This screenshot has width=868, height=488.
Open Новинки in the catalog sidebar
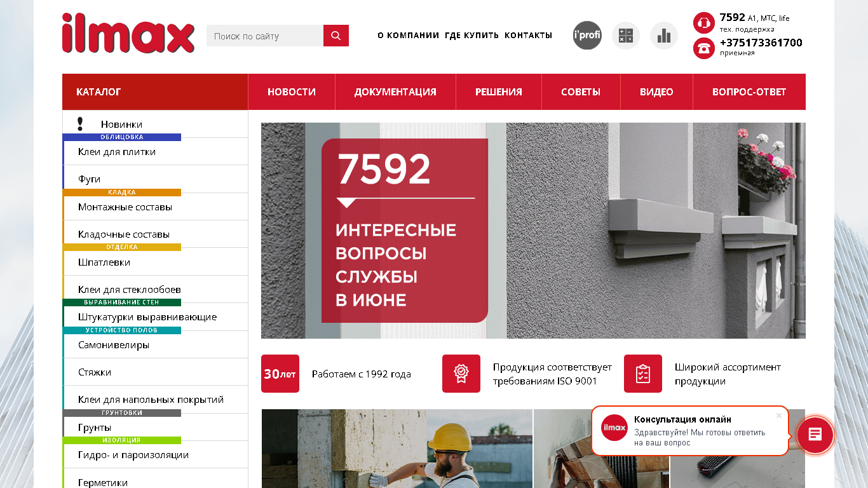pyautogui.click(x=121, y=125)
